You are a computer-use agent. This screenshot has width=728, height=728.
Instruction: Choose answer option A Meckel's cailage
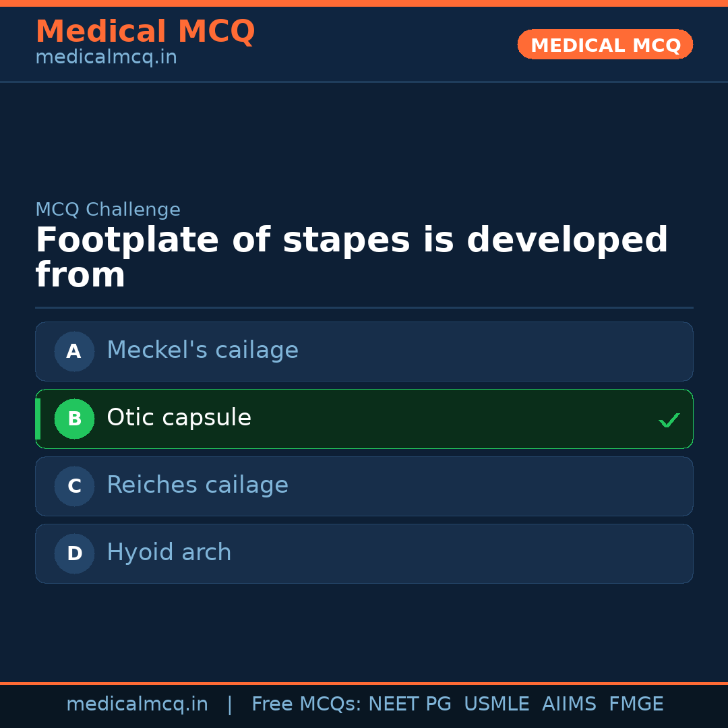(x=364, y=351)
